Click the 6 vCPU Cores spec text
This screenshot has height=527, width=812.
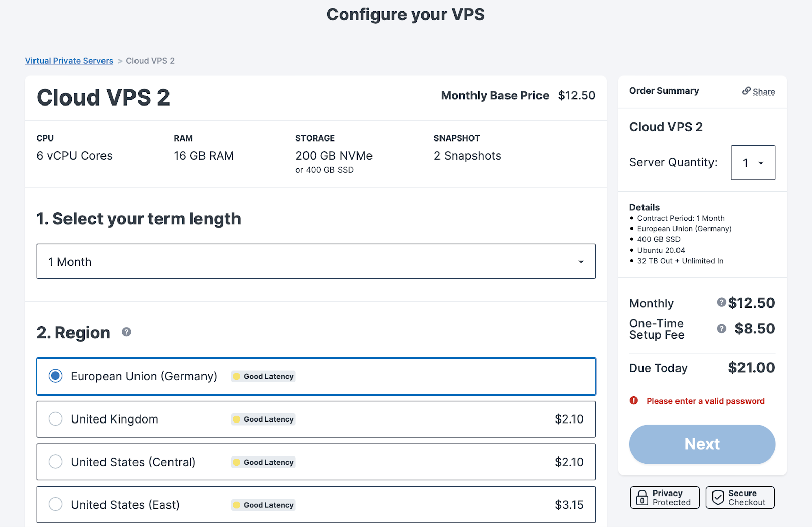[75, 156]
